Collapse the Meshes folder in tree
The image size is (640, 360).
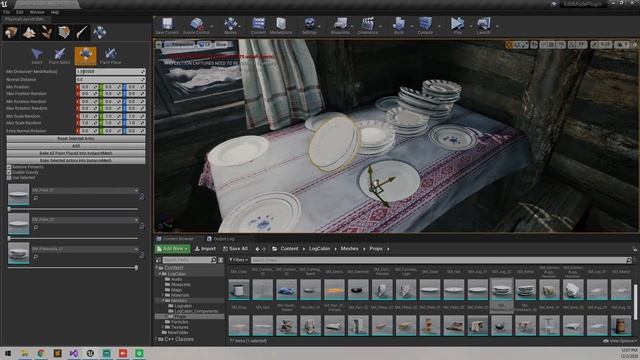tap(163, 300)
